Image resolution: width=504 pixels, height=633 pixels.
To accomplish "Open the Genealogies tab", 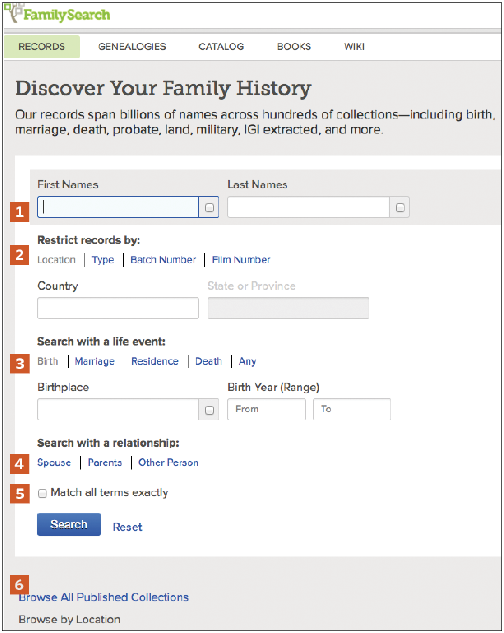I will click(x=132, y=46).
